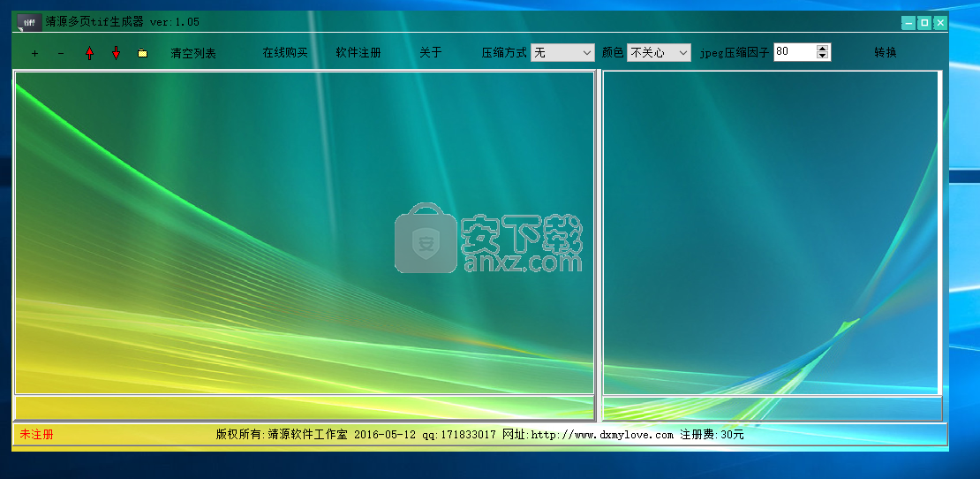Click the 压缩方式 label
The image size is (980, 479).
(x=504, y=53)
